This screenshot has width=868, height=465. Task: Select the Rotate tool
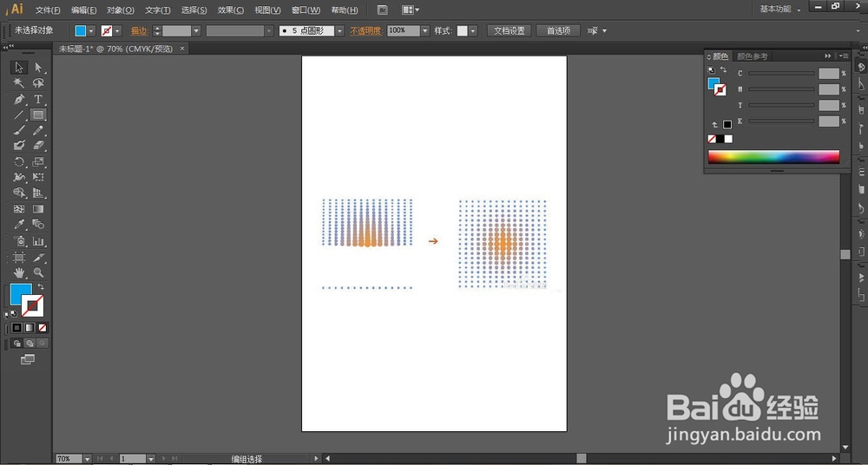[19, 161]
